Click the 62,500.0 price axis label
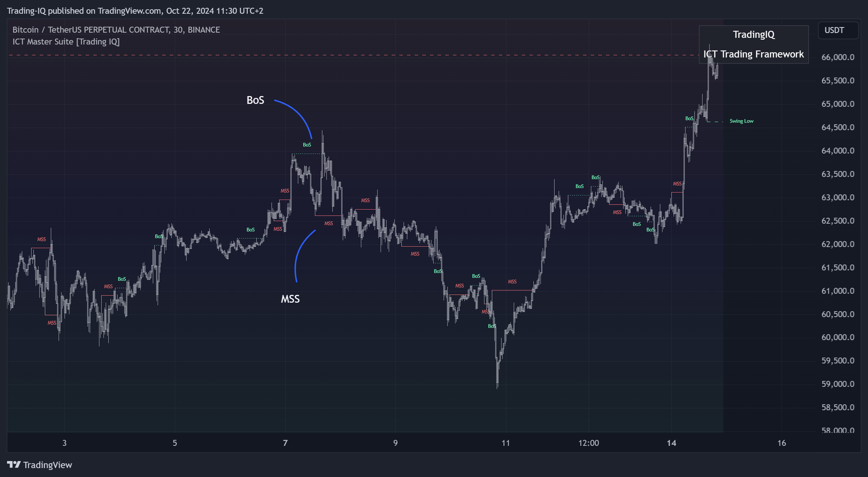 tap(838, 221)
